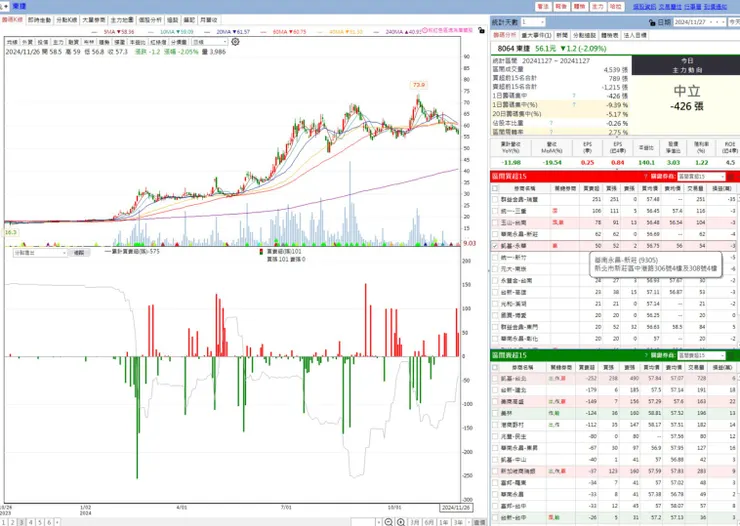Viewport: 740px width, 526px height.
Task: Click -426 張 main force value
Action: click(x=687, y=107)
